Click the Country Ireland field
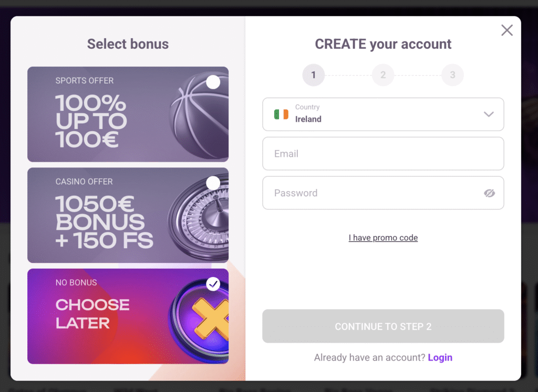538x392 pixels. (368, 114)
